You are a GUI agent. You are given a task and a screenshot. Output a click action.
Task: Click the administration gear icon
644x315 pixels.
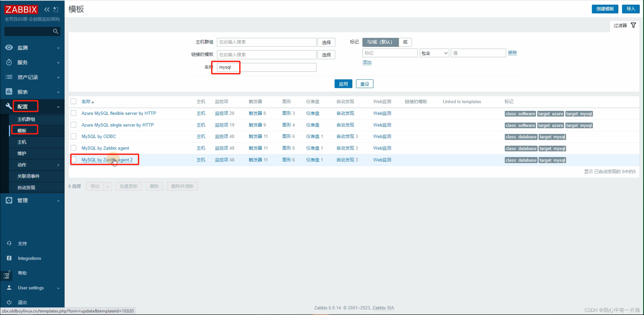9,200
